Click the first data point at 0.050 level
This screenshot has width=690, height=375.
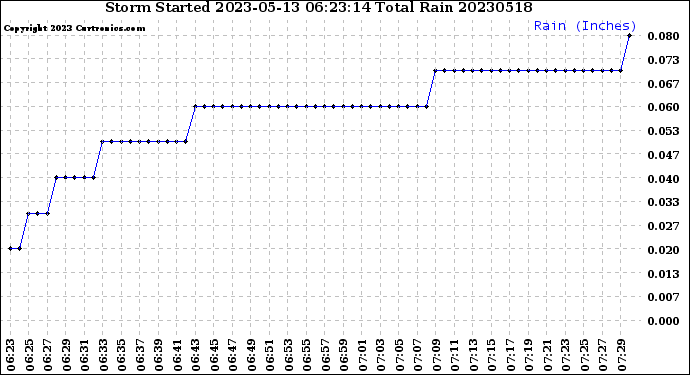point(103,142)
